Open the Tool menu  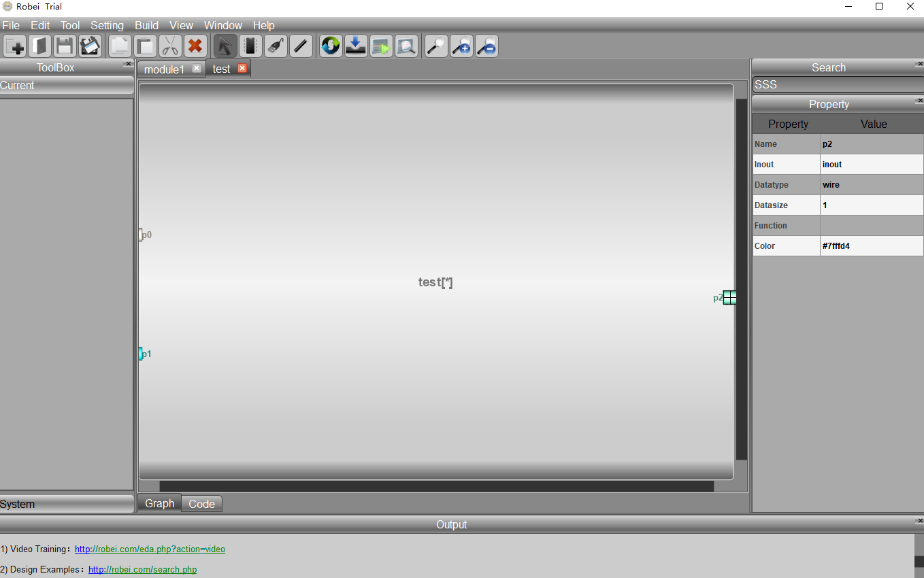click(70, 25)
